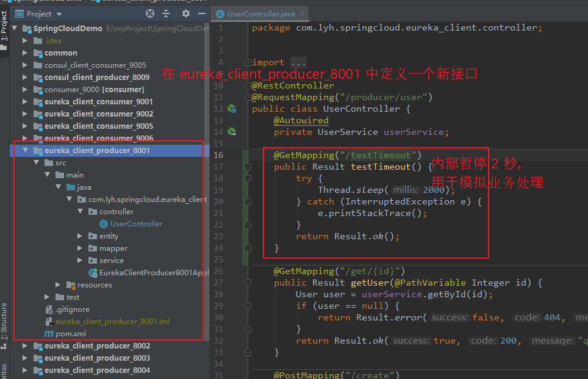Click fold toggle beside import line 4

pyautogui.click(x=248, y=62)
